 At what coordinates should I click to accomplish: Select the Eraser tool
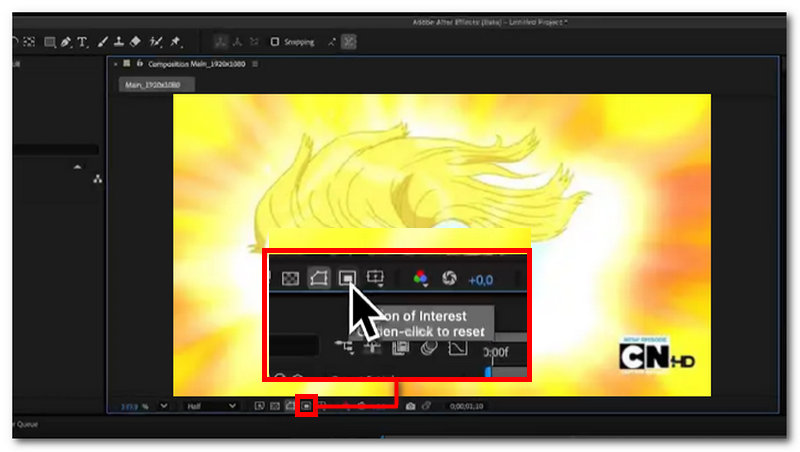[135, 42]
